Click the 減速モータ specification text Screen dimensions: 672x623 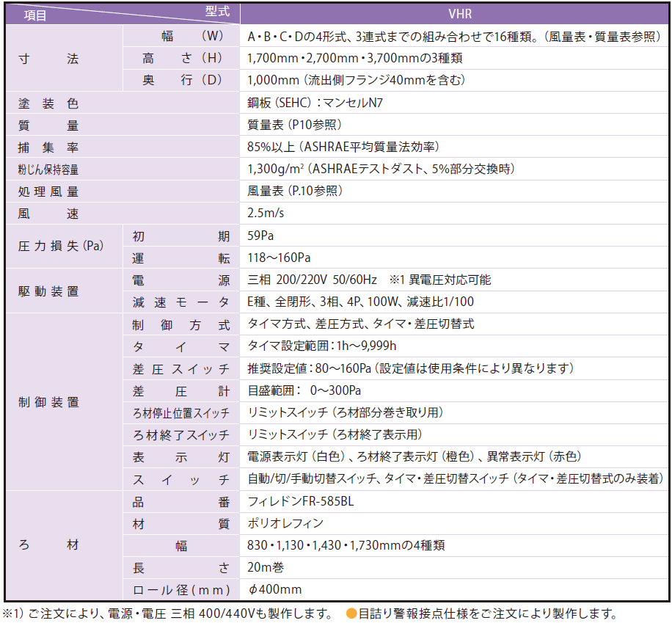point(361,302)
